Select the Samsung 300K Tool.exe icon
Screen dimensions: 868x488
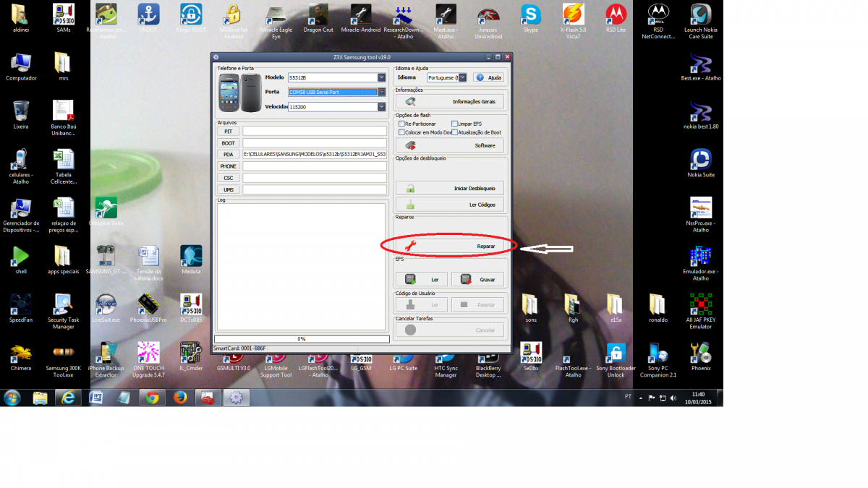(x=64, y=360)
